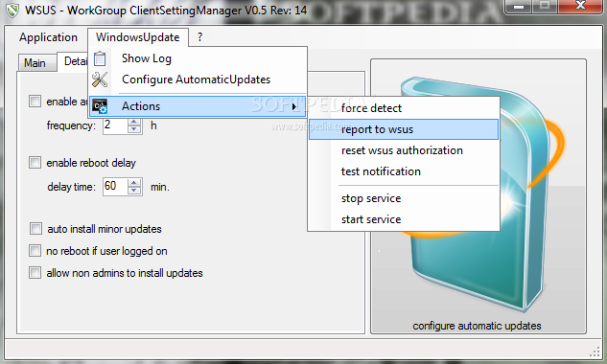Maximize the WSUS window
Image resolution: width=607 pixels, height=364 pixels.
pos(545,6)
